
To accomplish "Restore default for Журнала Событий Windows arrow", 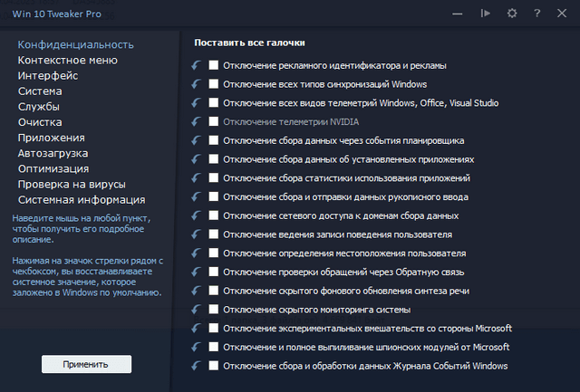I will pyautogui.click(x=196, y=366).
